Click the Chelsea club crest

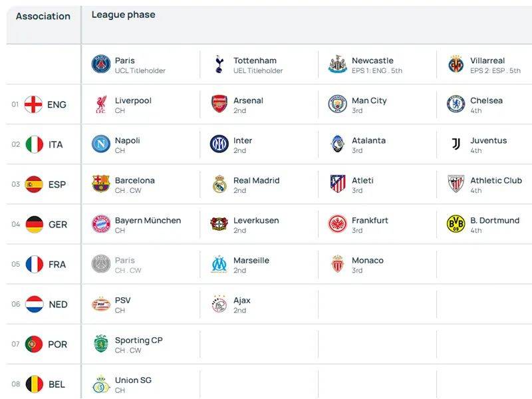click(456, 104)
